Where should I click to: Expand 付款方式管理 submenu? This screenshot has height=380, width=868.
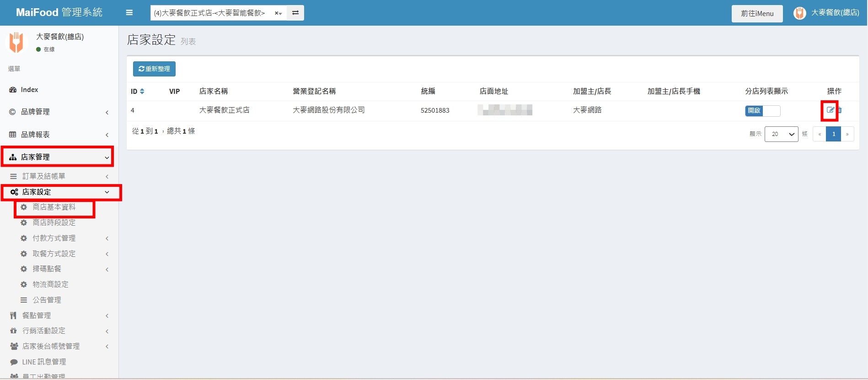coord(54,238)
